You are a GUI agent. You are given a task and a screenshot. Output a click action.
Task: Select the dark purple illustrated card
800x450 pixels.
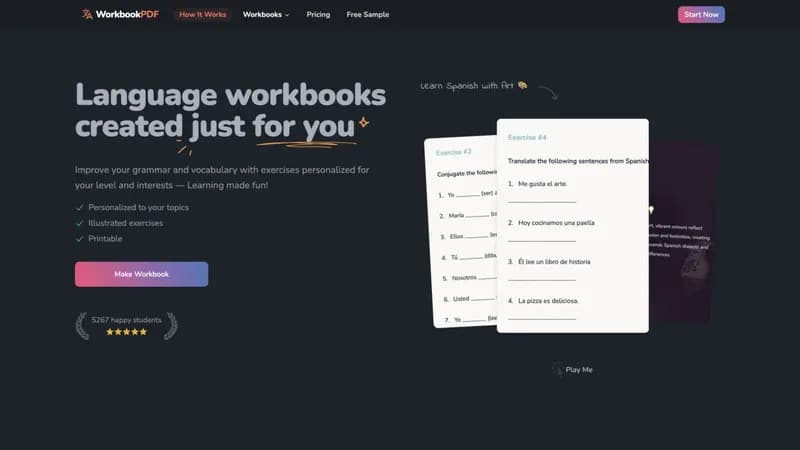tap(681, 232)
